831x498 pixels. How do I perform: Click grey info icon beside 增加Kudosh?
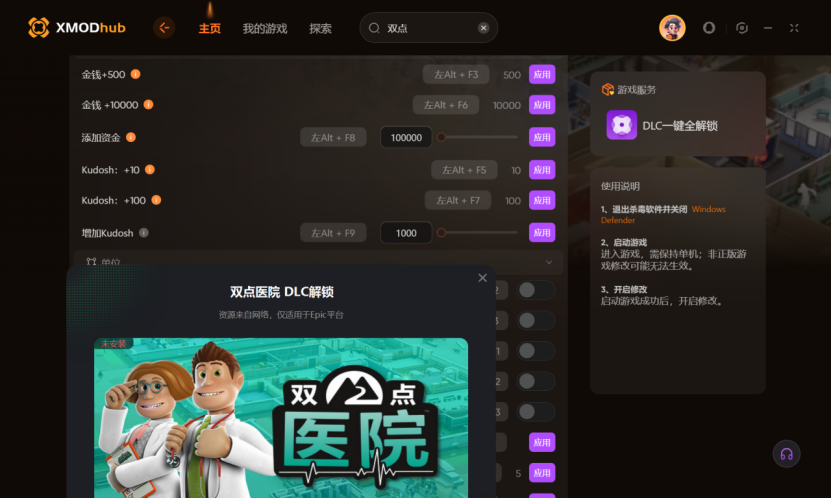(144, 233)
